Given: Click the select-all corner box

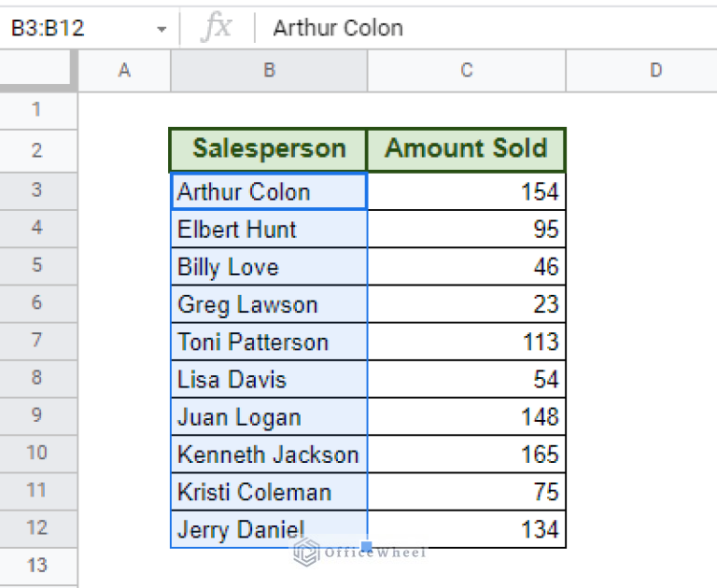Looking at the screenshot, I should coord(36,70).
